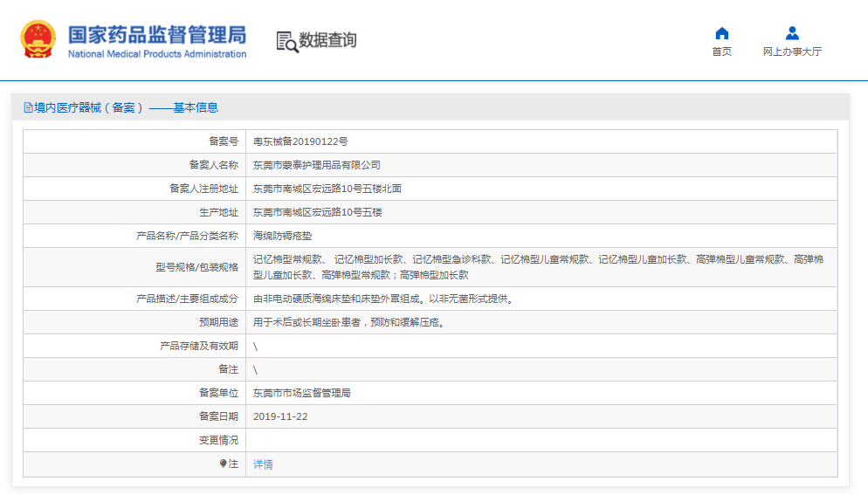The height and width of the screenshot is (495, 868).
Task: Click the company name 东莞市泰泰护理用品有限公司
Action: coord(316,165)
